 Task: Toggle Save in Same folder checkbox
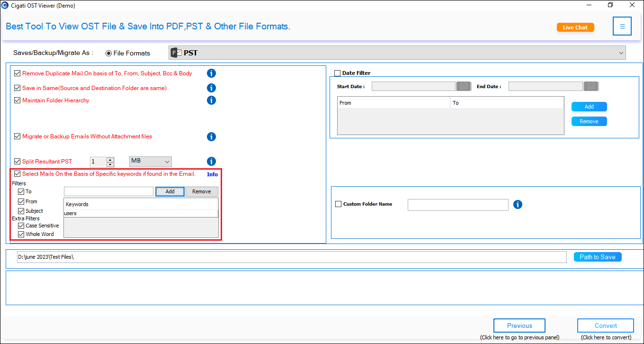pyautogui.click(x=18, y=88)
